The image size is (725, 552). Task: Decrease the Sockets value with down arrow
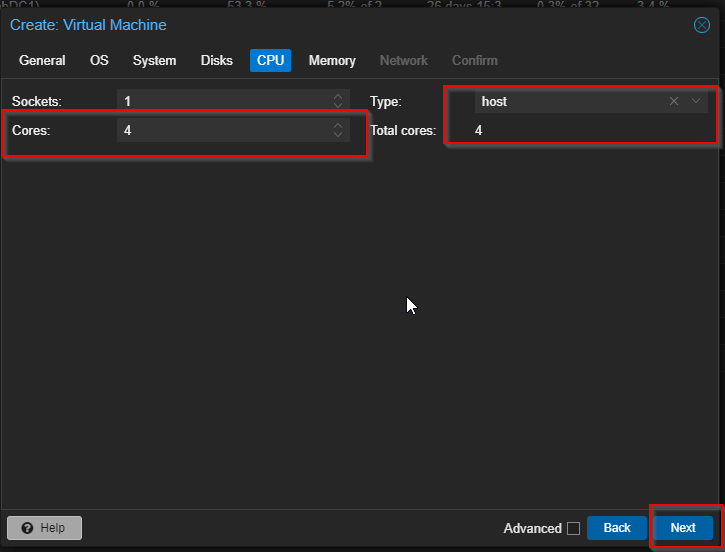point(338,106)
